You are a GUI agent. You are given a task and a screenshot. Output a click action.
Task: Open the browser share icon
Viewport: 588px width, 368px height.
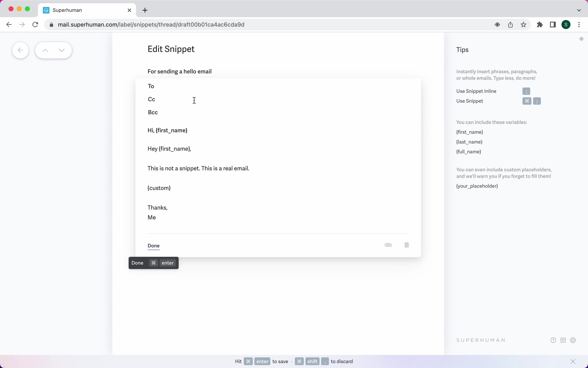(x=510, y=25)
